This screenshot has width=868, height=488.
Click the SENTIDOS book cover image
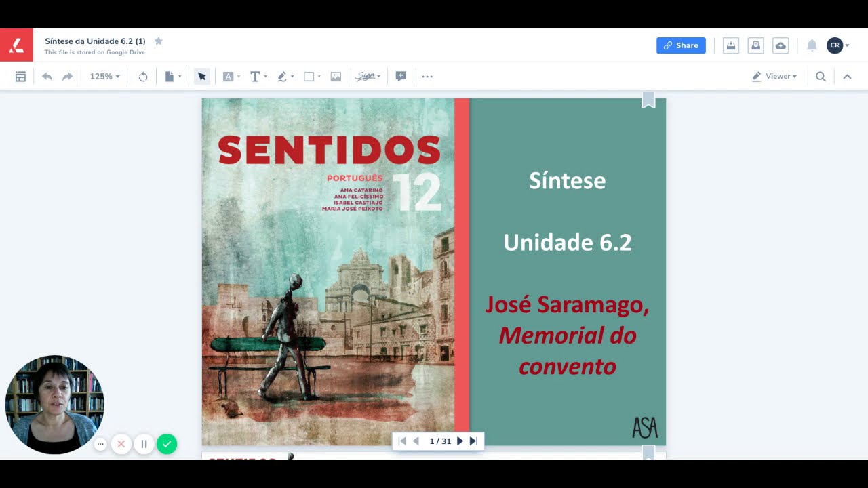pyautogui.click(x=328, y=271)
